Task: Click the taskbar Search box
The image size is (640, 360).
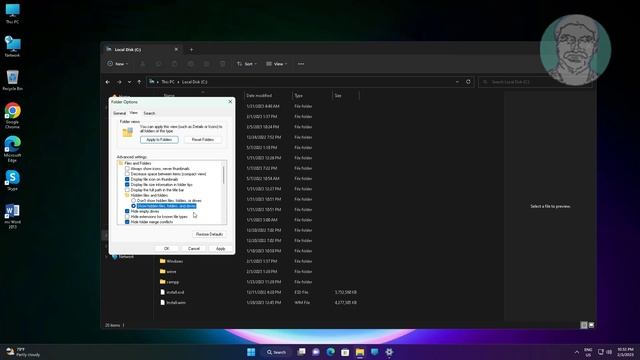Action: pyautogui.click(x=276, y=352)
